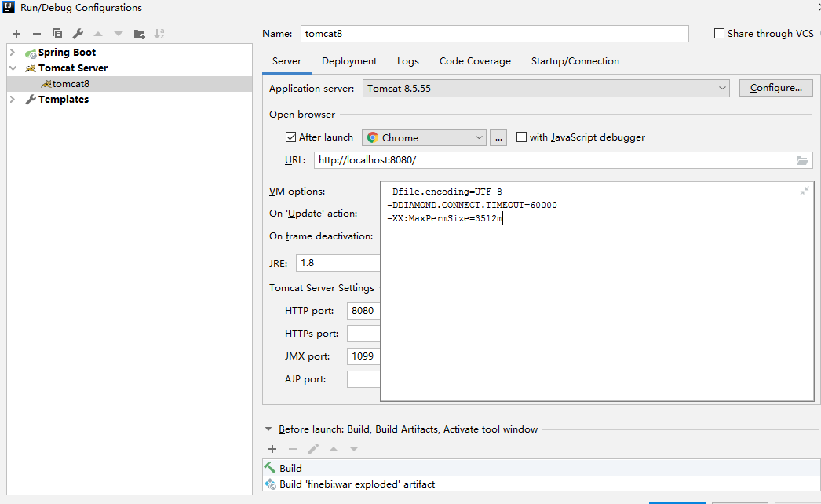Viewport: 821px width, 504px height.
Task: Enable Share through VCS
Action: [x=718, y=33]
